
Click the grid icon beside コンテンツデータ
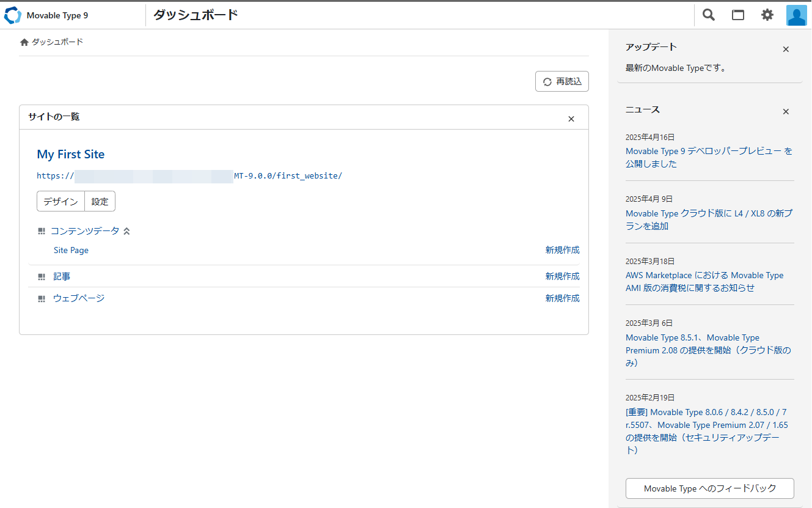click(42, 231)
